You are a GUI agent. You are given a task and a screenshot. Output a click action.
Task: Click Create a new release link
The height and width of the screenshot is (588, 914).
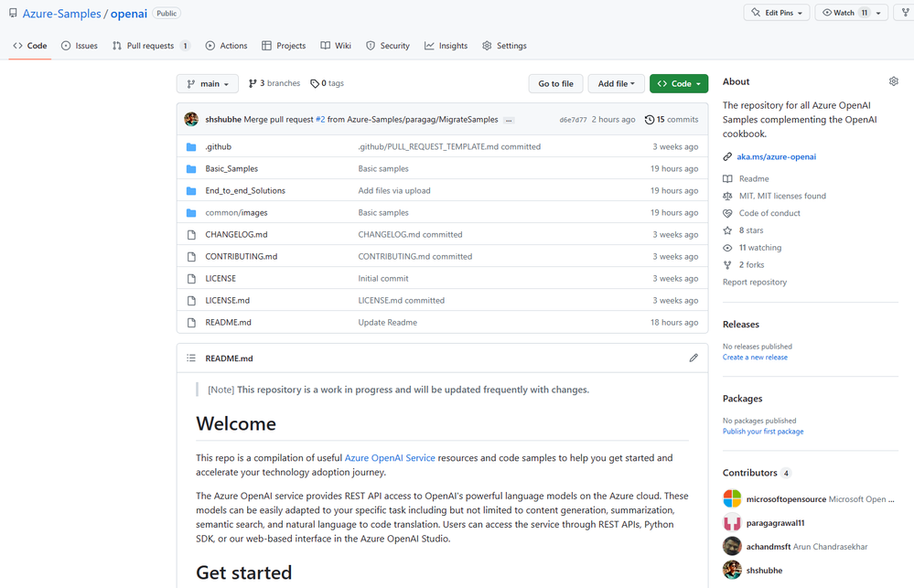click(x=755, y=358)
